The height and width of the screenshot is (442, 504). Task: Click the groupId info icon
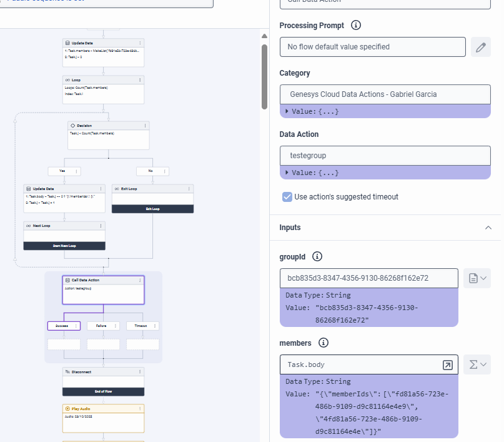[317, 256]
